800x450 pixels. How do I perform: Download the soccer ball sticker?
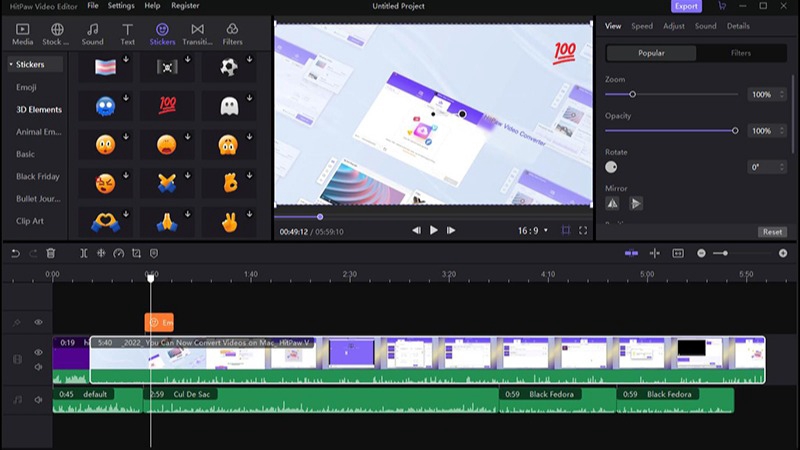(x=249, y=59)
